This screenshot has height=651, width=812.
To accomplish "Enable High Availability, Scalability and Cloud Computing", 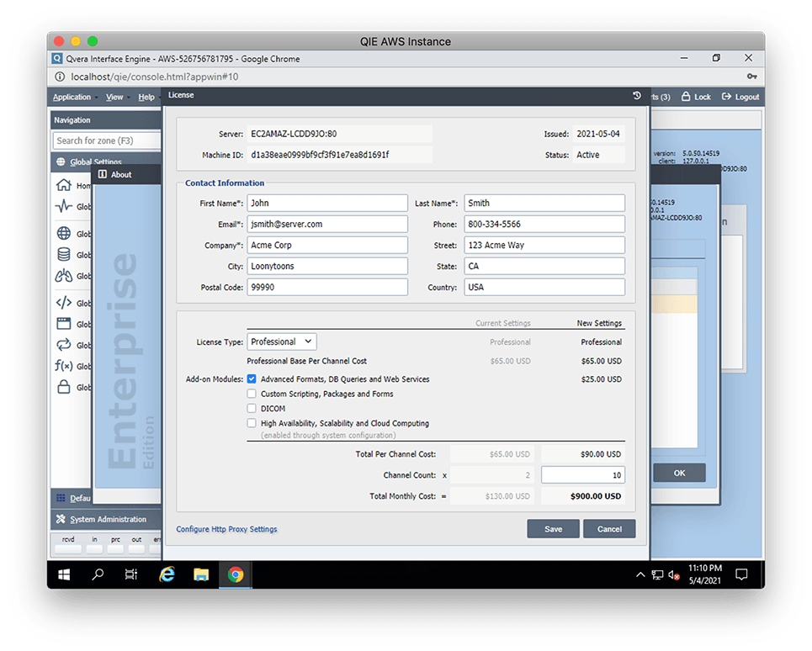I will pyautogui.click(x=252, y=423).
